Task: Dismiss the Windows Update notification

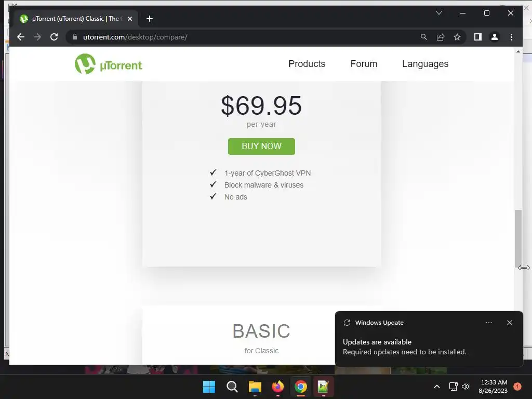Action: coord(509,323)
